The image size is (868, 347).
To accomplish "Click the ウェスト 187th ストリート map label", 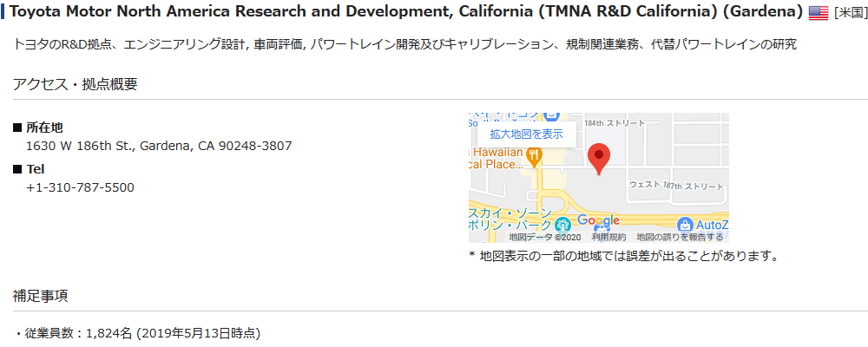I will click(676, 186).
